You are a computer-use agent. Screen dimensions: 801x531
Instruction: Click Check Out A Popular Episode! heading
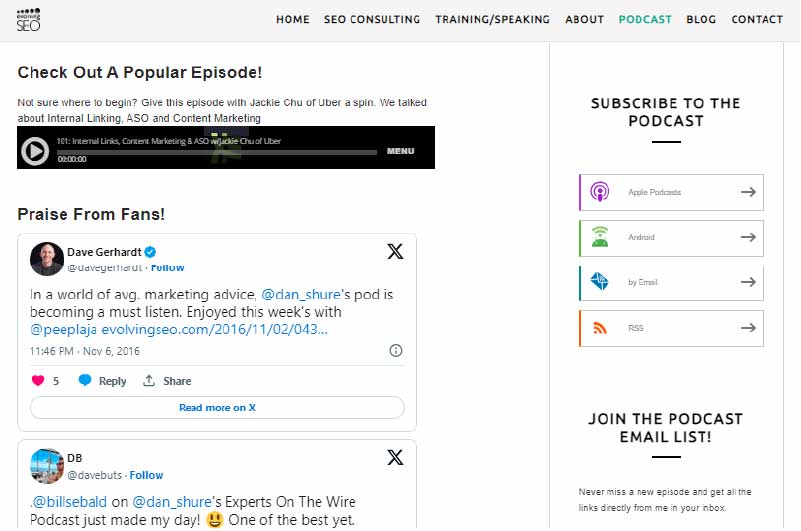(x=140, y=73)
